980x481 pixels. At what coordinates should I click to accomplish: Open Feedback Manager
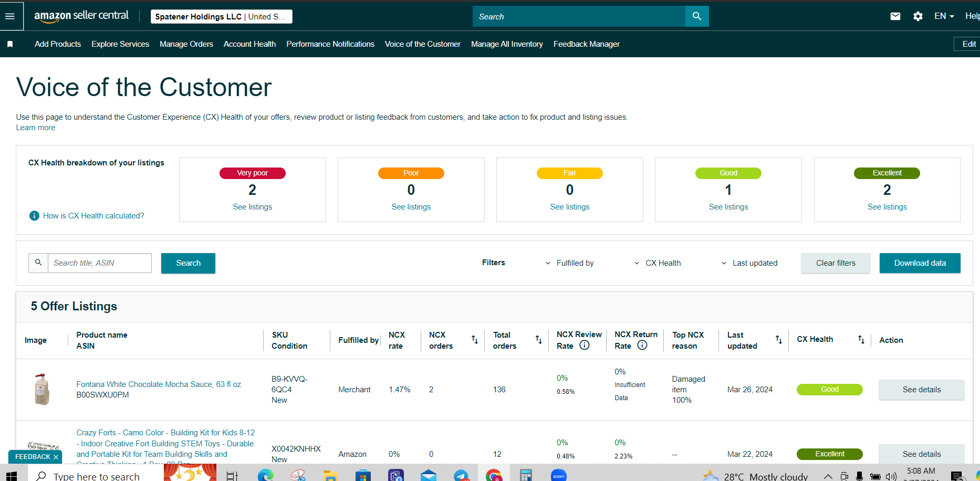pyautogui.click(x=587, y=44)
